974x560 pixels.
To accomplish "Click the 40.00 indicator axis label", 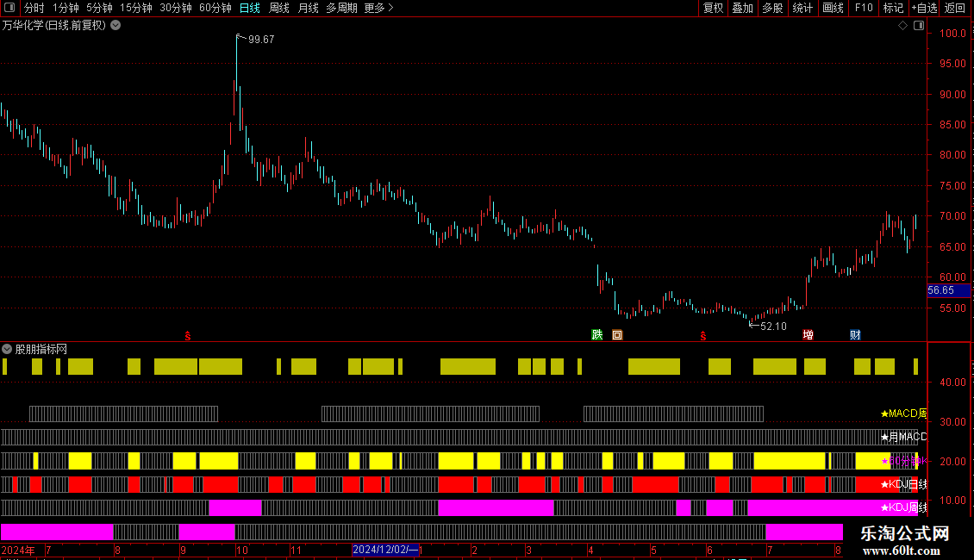I will coord(952,382).
